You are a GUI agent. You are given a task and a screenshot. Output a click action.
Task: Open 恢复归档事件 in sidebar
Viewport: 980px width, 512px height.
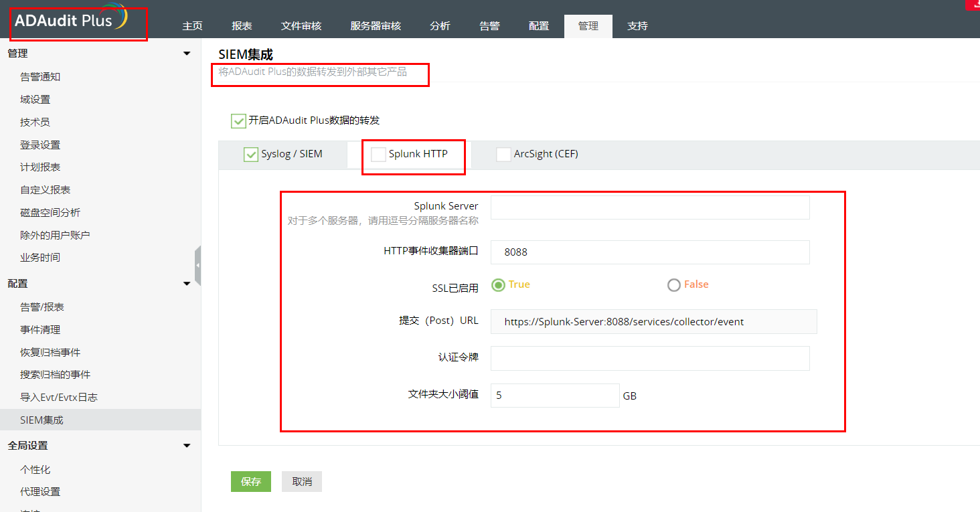point(50,353)
